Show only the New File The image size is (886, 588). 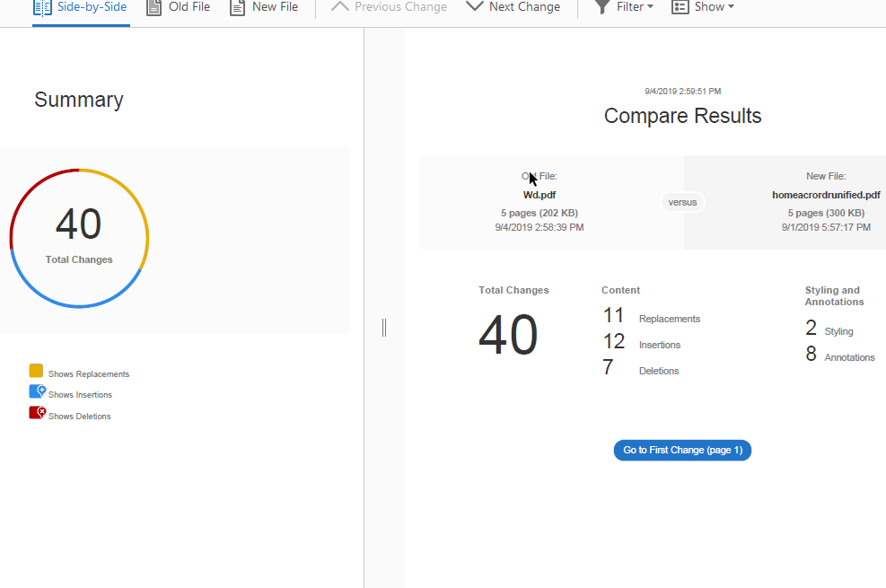point(264,7)
